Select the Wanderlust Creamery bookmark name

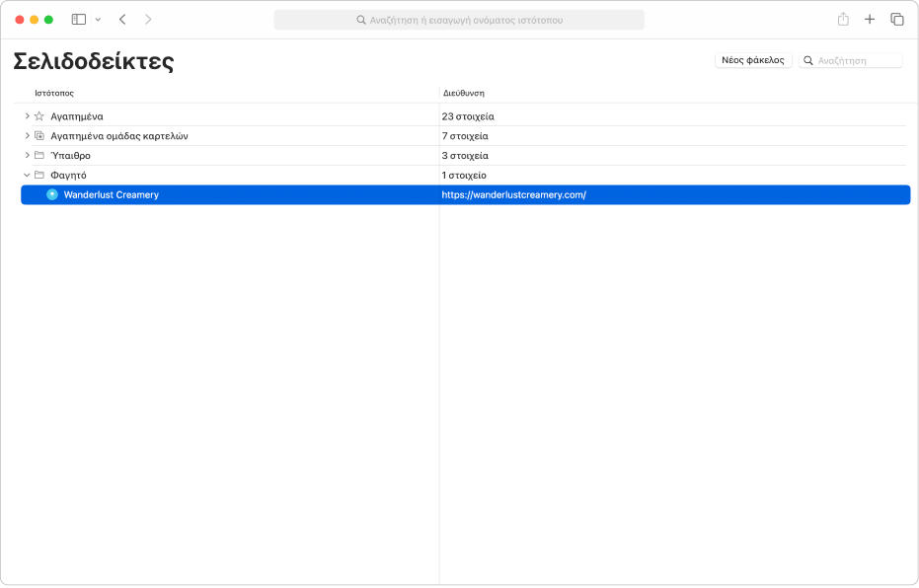(112, 195)
